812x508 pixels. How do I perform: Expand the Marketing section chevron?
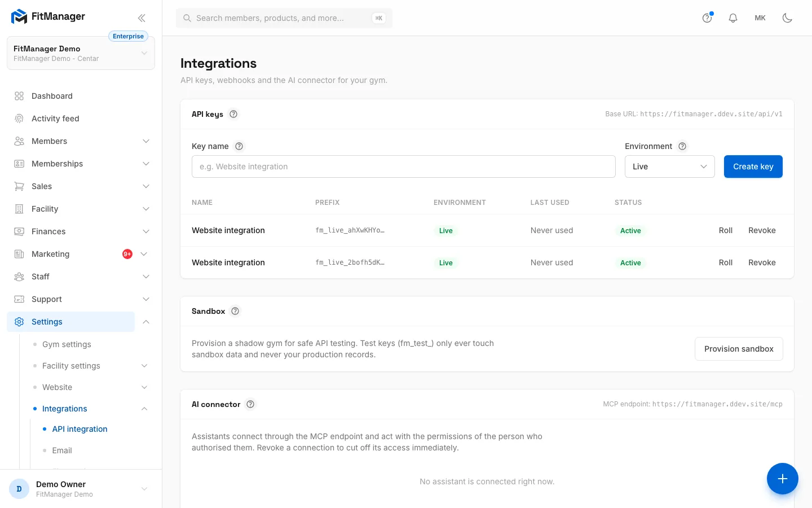tap(144, 254)
